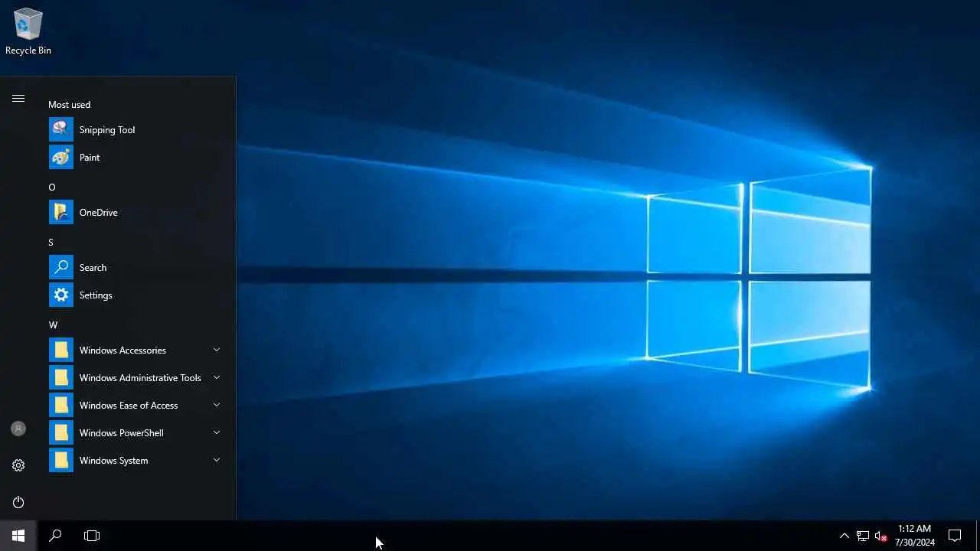
Task: Click the 'Paint' label text
Action: [90, 158]
